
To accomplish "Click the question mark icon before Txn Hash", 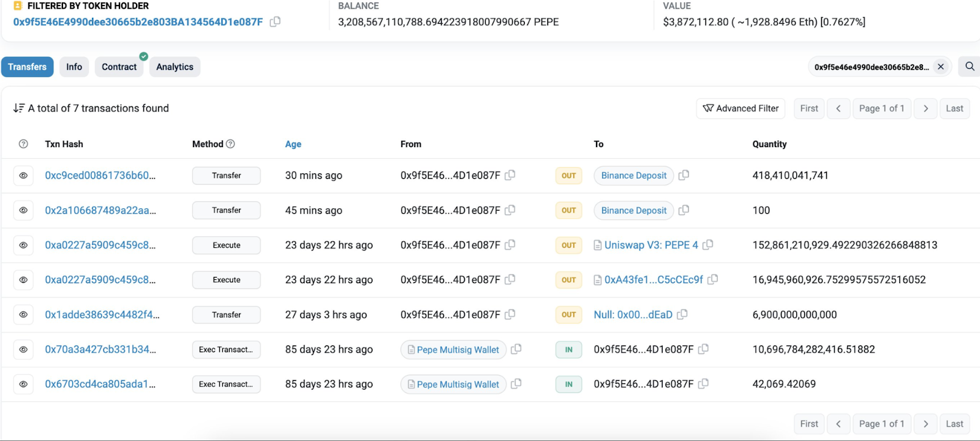I will 23,144.
